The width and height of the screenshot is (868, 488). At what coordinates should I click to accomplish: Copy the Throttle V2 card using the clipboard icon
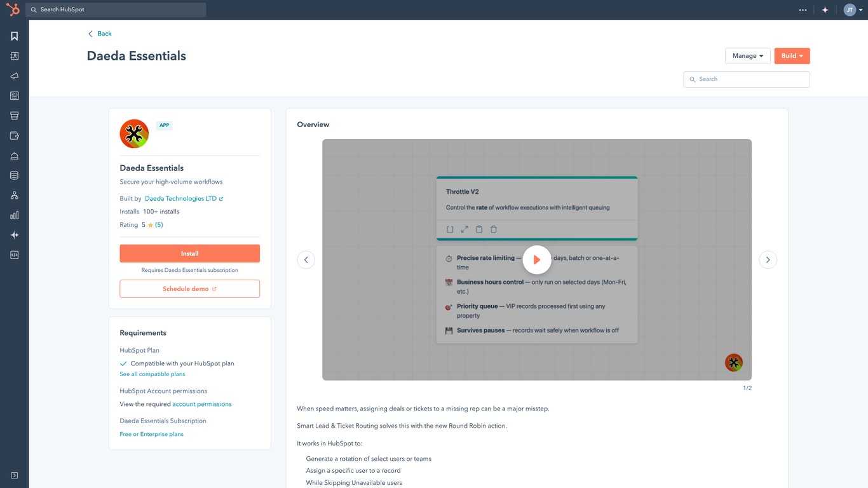[479, 229]
